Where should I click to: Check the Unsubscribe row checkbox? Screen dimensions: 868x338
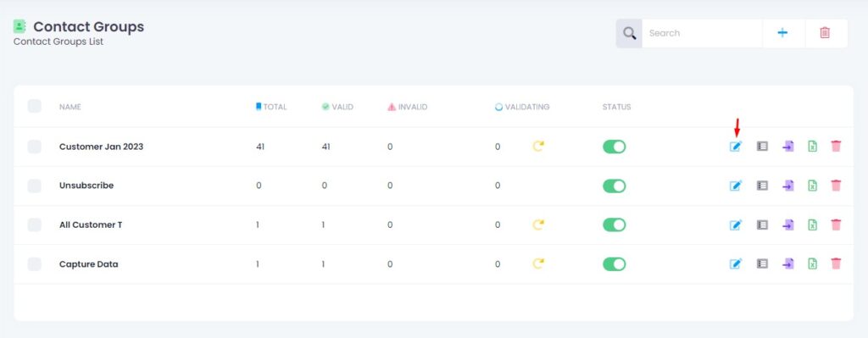click(34, 186)
